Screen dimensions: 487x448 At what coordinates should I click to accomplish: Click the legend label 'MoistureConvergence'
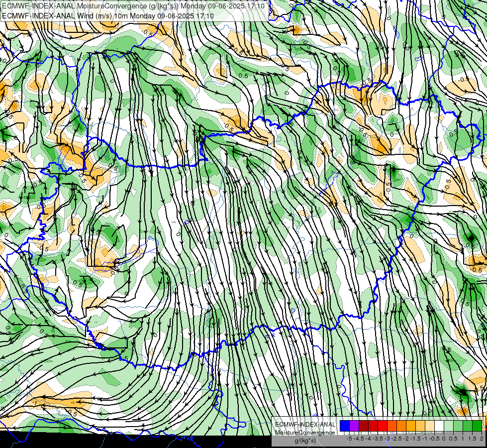(x=305, y=433)
